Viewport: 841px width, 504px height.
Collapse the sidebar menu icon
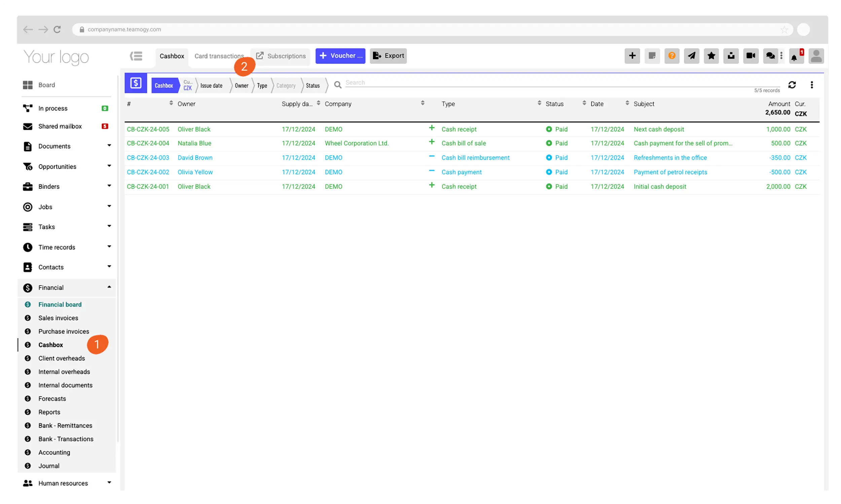point(136,56)
